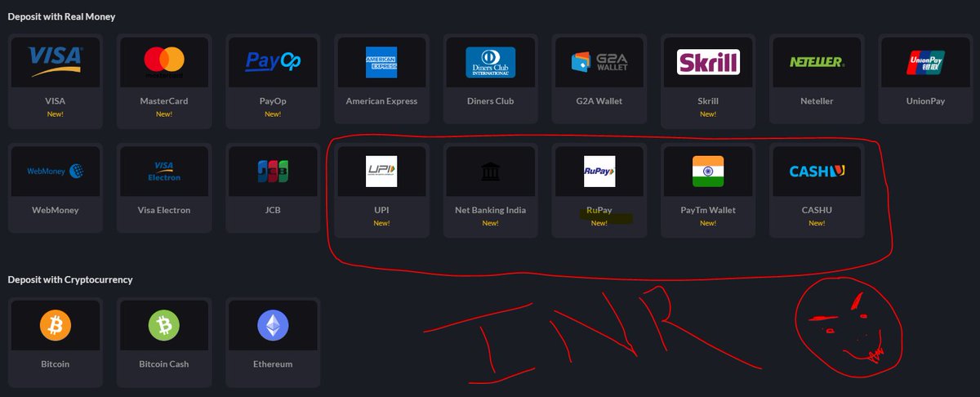980x397 pixels.
Task: Click the "PayTm Wallet" label
Action: [x=708, y=210]
